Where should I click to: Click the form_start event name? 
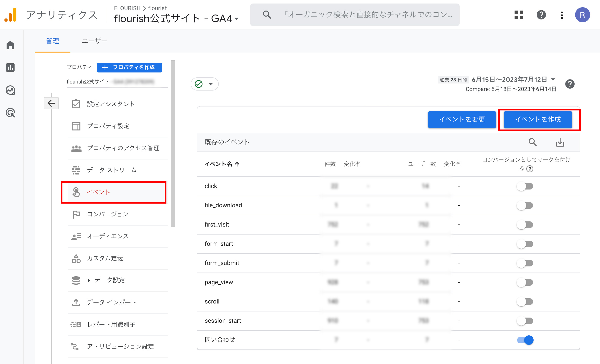219,244
